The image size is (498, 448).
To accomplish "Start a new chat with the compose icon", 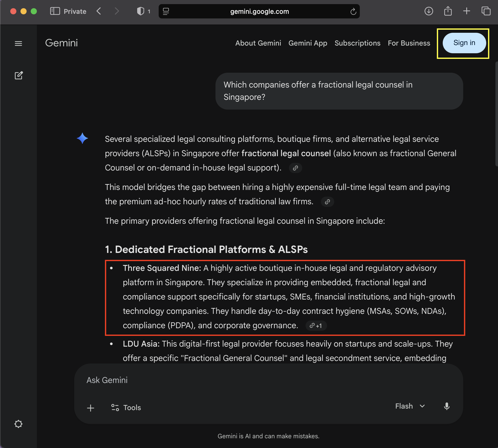I will pos(19,76).
